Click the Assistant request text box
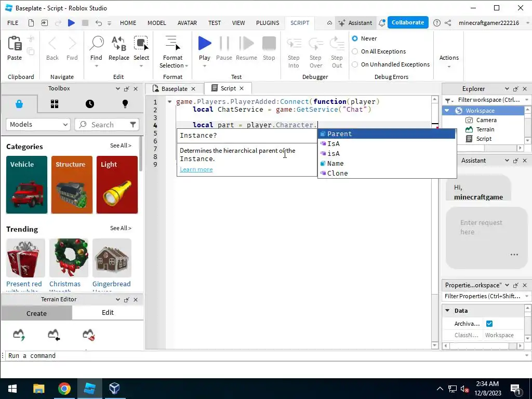Screen dimensions: 532x399 click(x=486, y=237)
